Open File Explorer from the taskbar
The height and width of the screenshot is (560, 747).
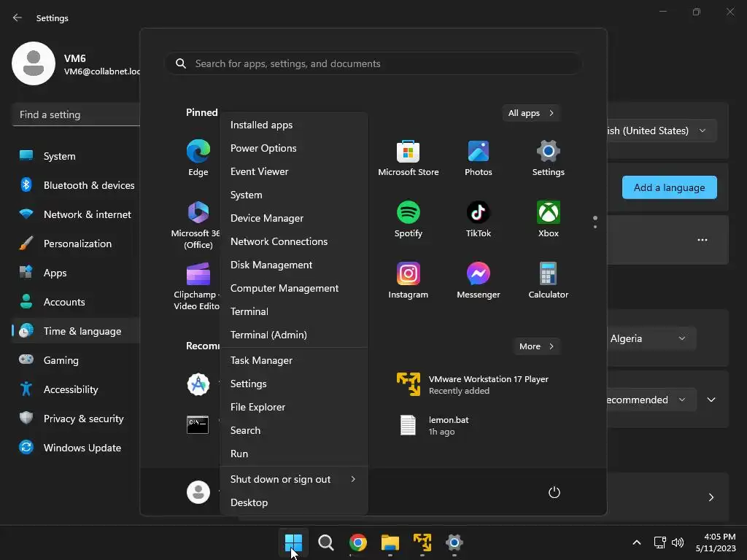click(390, 542)
